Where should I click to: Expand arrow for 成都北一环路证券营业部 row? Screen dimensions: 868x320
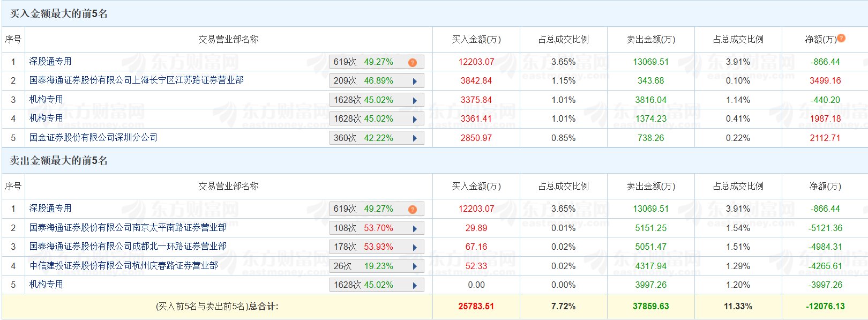[415, 247]
